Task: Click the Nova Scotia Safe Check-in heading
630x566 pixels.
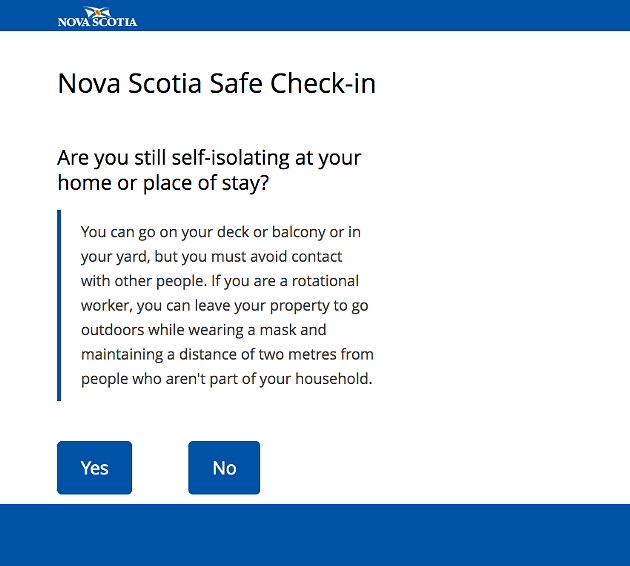Action: click(x=217, y=84)
